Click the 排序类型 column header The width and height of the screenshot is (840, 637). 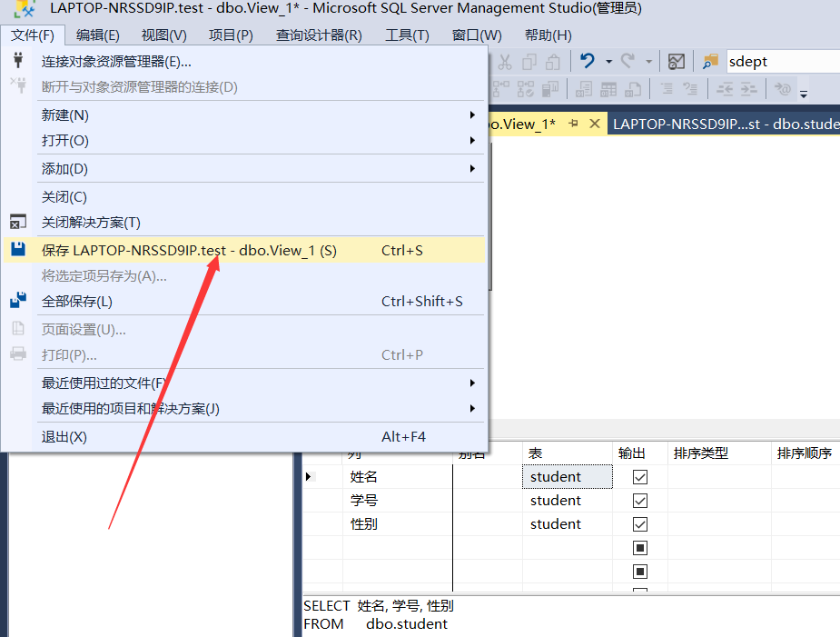tap(719, 453)
